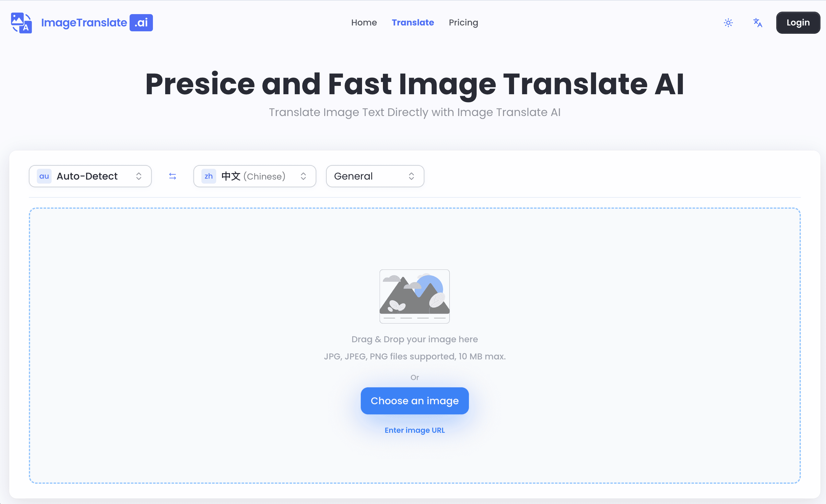The height and width of the screenshot is (504, 826).
Task: Toggle light/dark theme with the sun icon
Action: [728, 22]
